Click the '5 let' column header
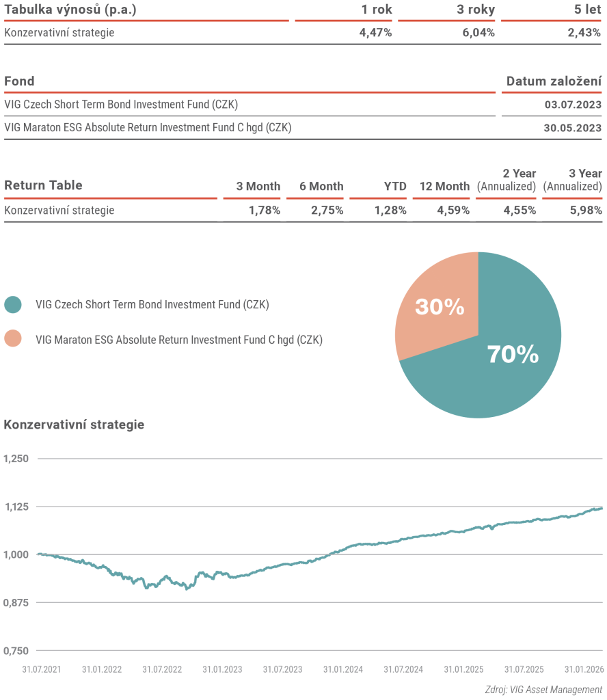 (584, 10)
